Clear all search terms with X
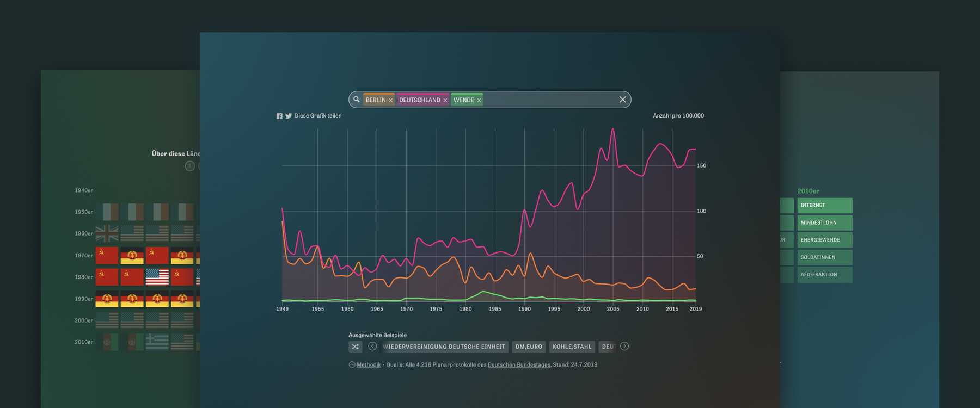 click(x=622, y=100)
